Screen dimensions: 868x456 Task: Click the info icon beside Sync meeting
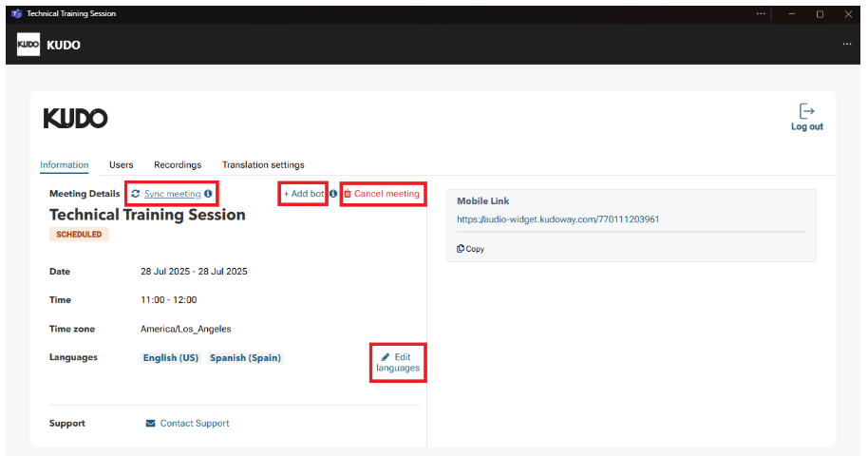tap(208, 194)
